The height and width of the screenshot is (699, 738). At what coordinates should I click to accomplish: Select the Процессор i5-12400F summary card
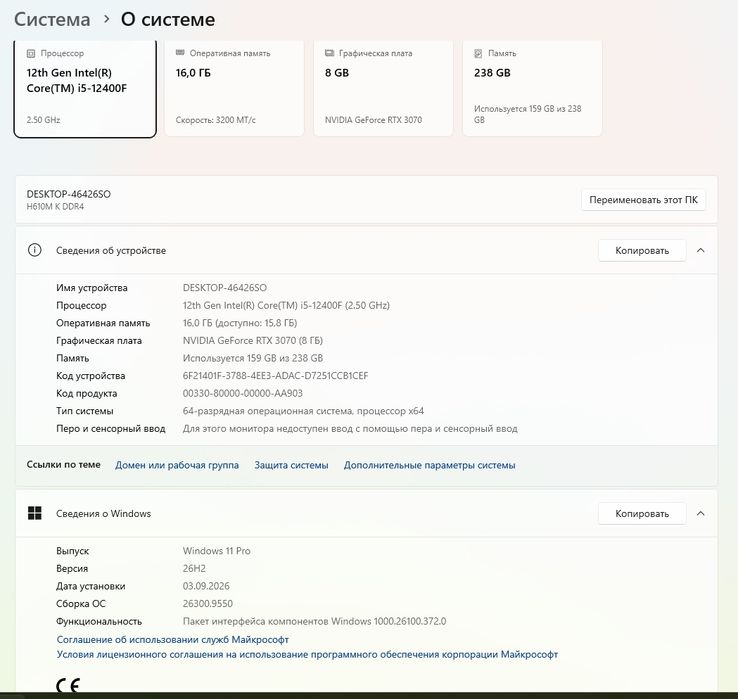pyautogui.click(x=85, y=88)
